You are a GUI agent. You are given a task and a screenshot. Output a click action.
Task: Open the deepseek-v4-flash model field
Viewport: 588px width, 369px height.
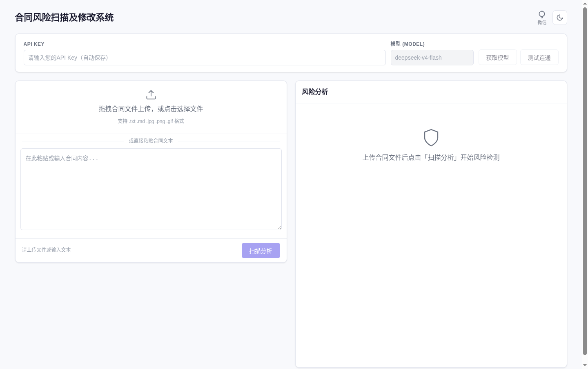point(432,58)
